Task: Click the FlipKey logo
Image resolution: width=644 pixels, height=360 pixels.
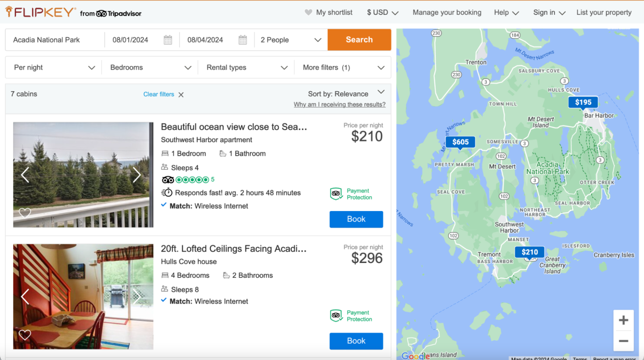Action: [40, 13]
